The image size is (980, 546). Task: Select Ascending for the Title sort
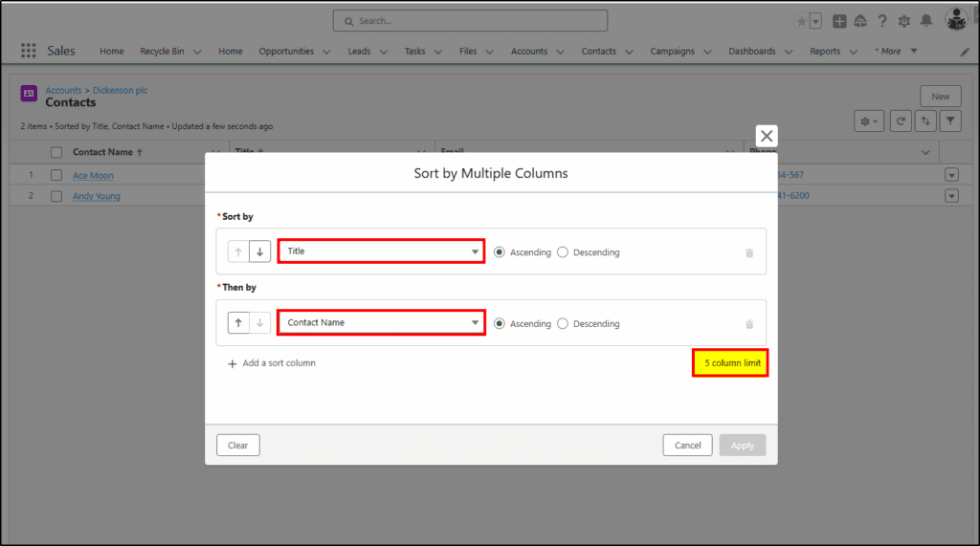(500, 252)
